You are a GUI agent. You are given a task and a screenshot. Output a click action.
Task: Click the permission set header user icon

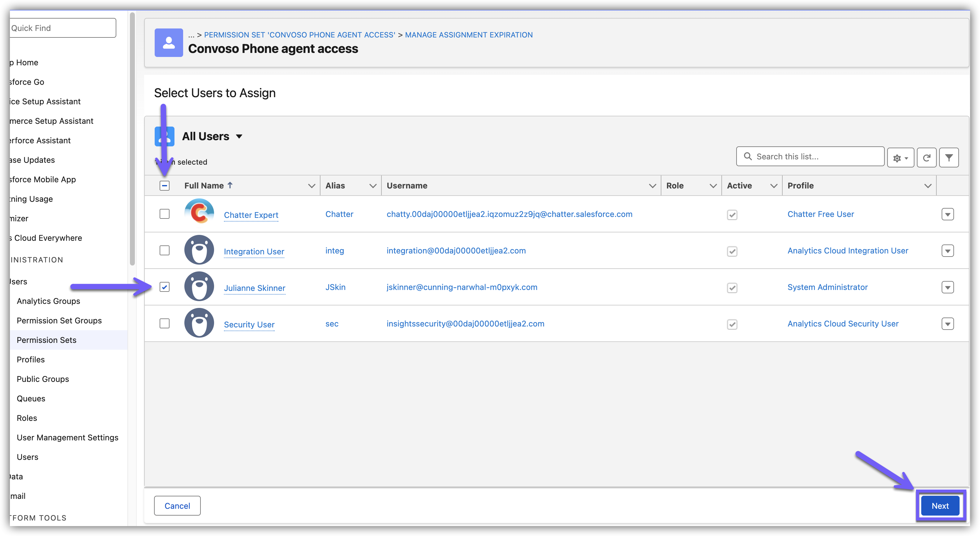point(169,43)
